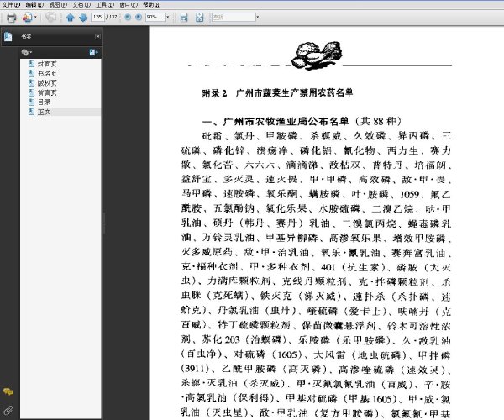Click the page number field showing 135
This screenshot has height=420, width=504.
97,17
